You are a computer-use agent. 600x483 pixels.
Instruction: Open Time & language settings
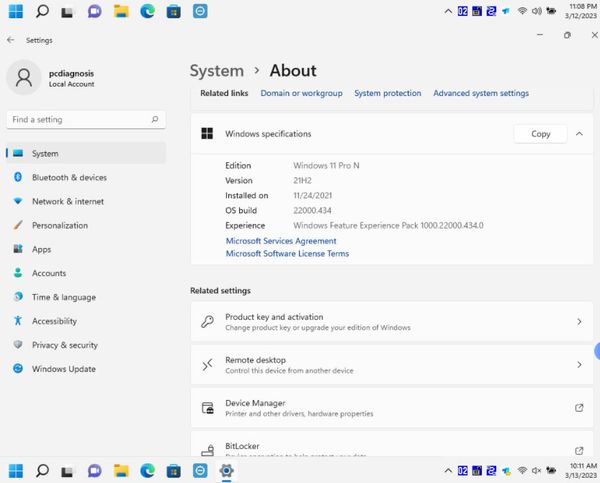coord(86,297)
